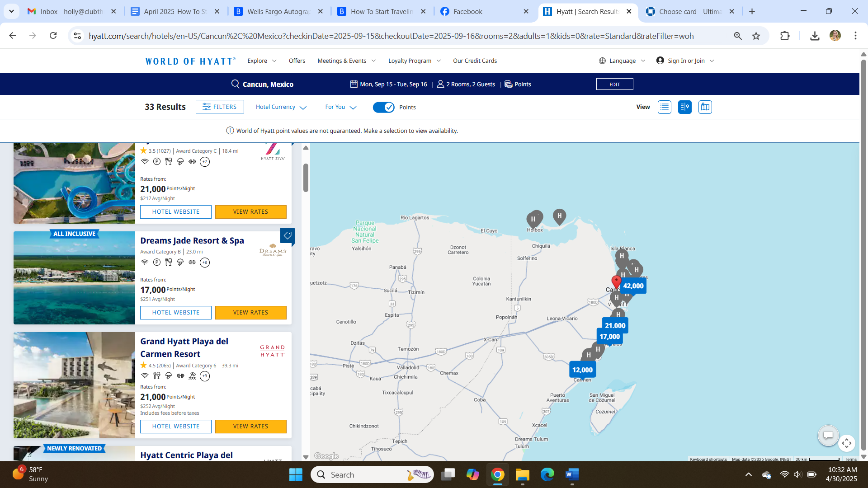The image size is (868, 488).
Task: Open the For You sort dropdown
Action: pyautogui.click(x=340, y=107)
